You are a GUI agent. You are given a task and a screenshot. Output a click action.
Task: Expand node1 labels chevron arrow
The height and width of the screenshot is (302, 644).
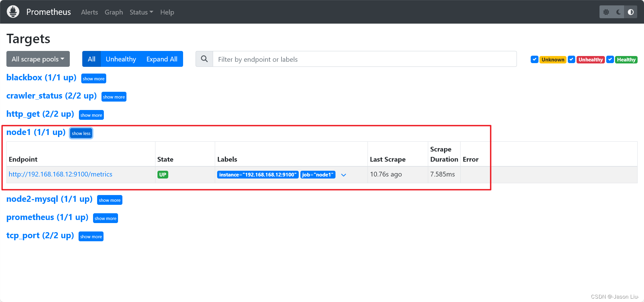[x=344, y=175]
